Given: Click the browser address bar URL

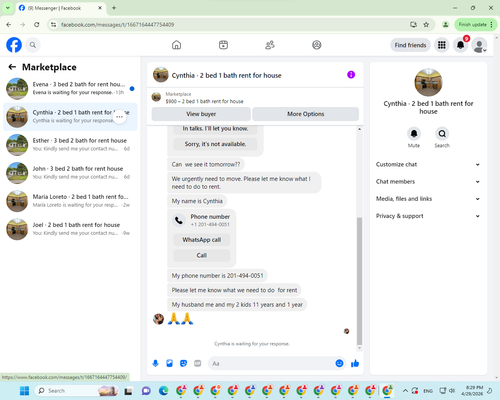Looking at the screenshot, I should [x=117, y=25].
